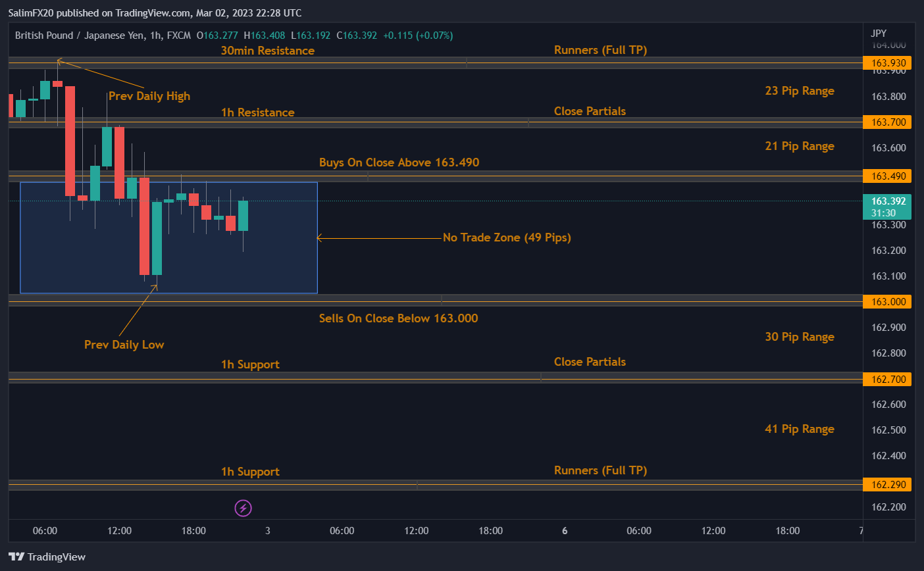Select the 'No Trade Zone (49 Pips)' text
This screenshot has width=924, height=571.
506,237
